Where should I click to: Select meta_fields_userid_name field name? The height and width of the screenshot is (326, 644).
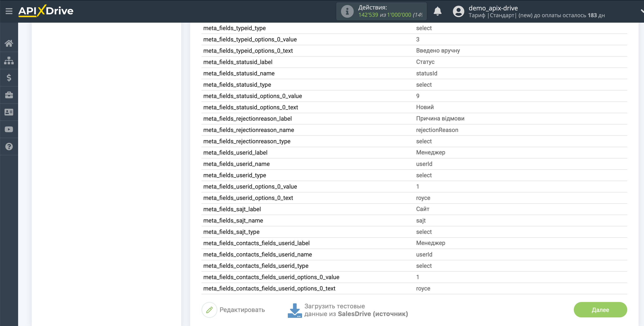pyautogui.click(x=236, y=164)
